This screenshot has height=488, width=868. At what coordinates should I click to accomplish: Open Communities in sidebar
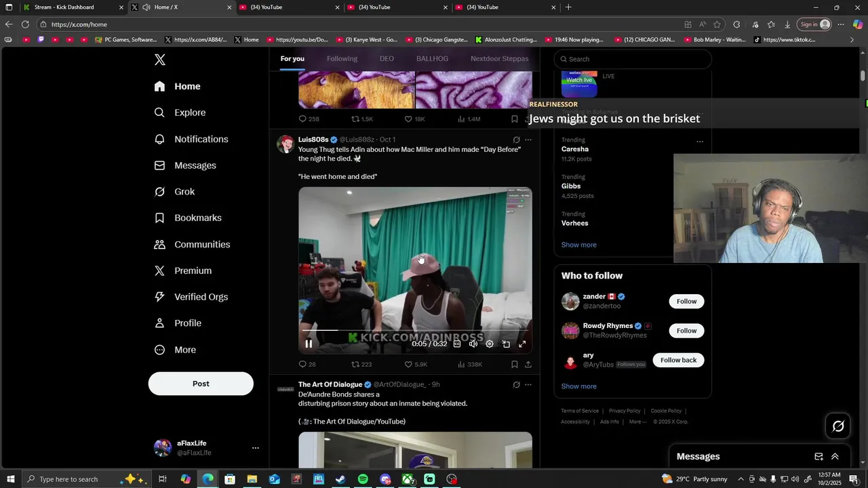(193, 244)
